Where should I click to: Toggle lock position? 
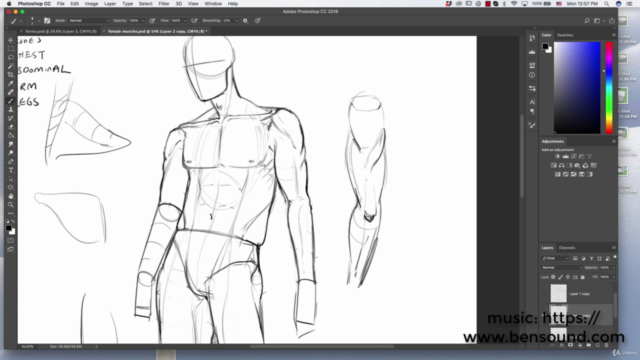[x=568, y=277]
